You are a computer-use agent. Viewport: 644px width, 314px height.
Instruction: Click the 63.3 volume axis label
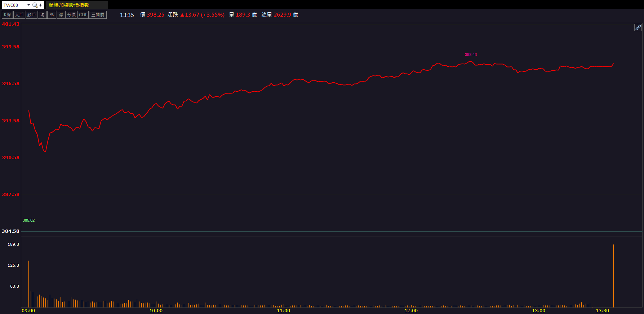click(14, 286)
